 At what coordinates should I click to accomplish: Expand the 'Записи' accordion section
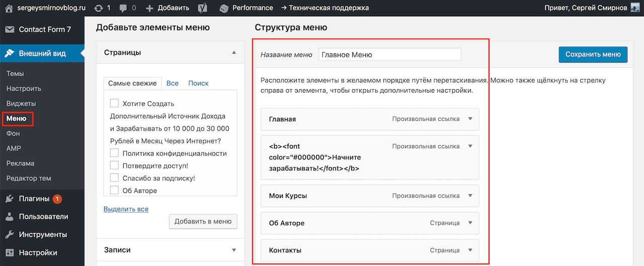coord(234,250)
